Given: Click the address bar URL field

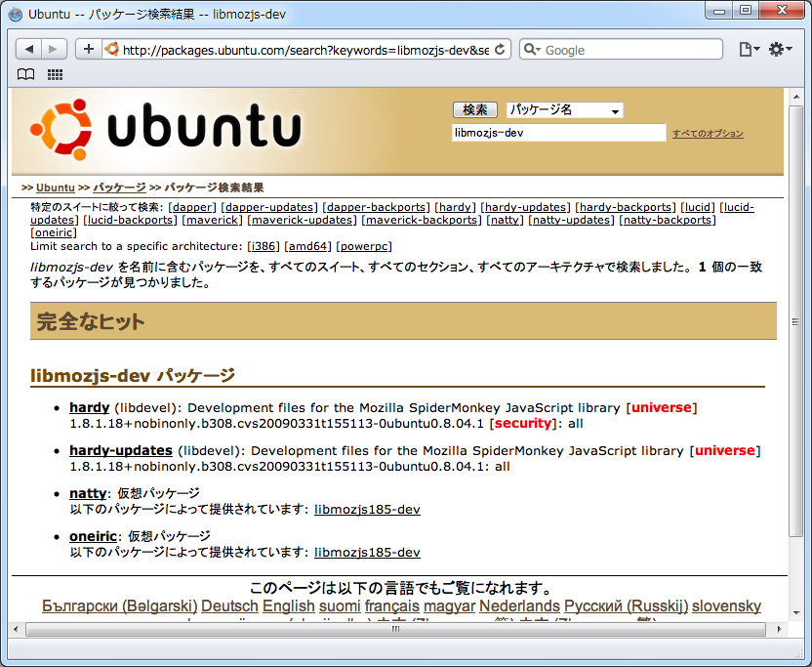Looking at the screenshot, I should [305, 50].
